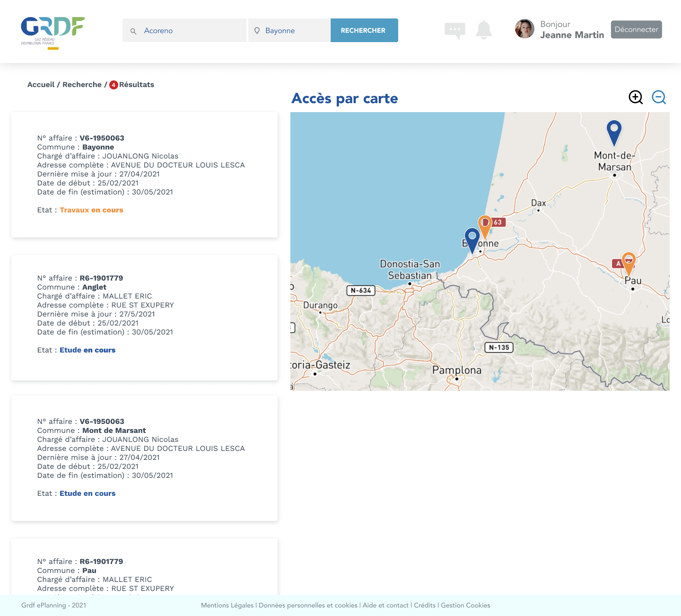681x616 pixels.
Task: Go to Recherche breadcrumb
Action: tap(82, 85)
